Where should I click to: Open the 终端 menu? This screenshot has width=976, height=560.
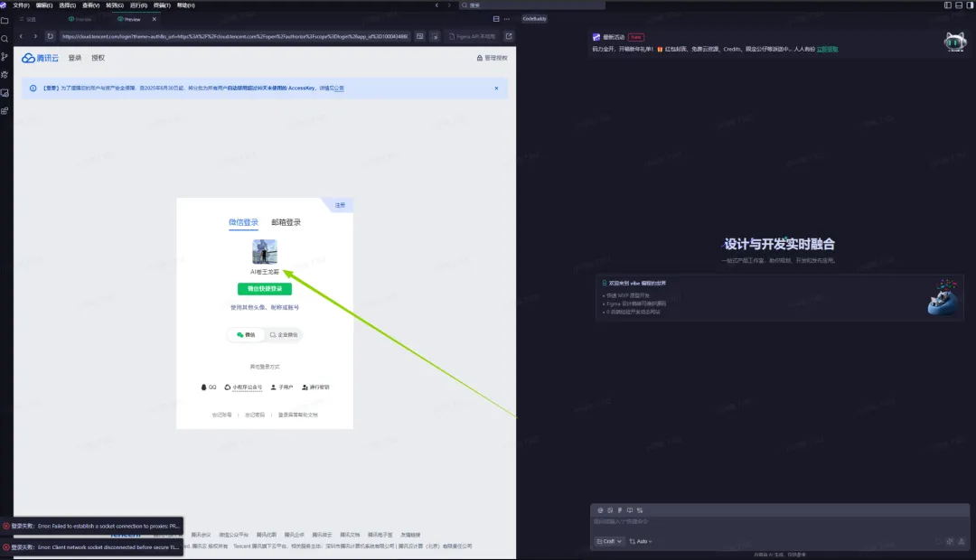tap(162, 5)
